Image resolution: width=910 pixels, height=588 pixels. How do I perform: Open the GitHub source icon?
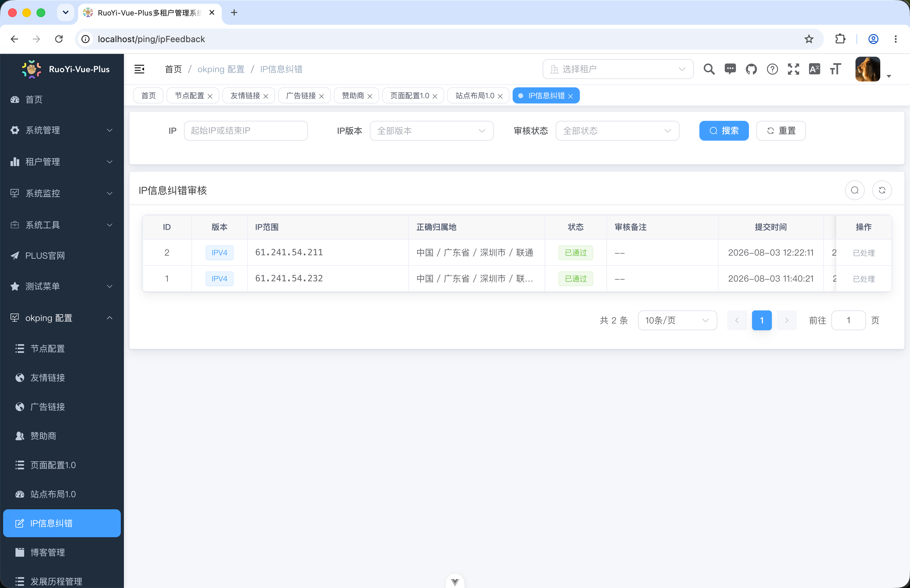click(x=751, y=69)
